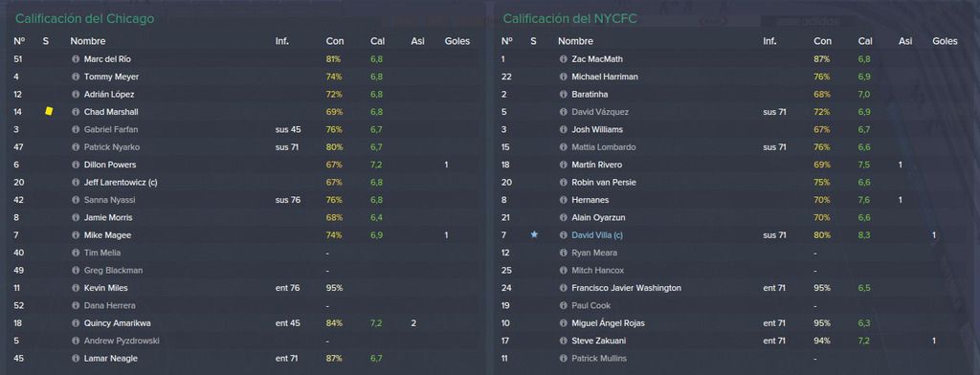Screen dimensions: 980x375
Task: Open Martín Rivero player profile
Action: (x=596, y=165)
